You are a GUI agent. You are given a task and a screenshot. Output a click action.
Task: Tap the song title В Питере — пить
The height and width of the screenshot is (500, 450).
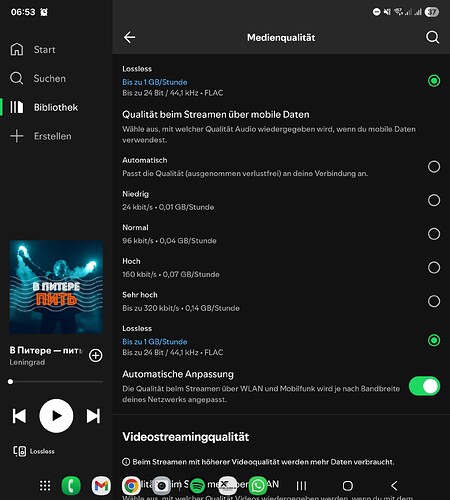(x=46, y=350)
